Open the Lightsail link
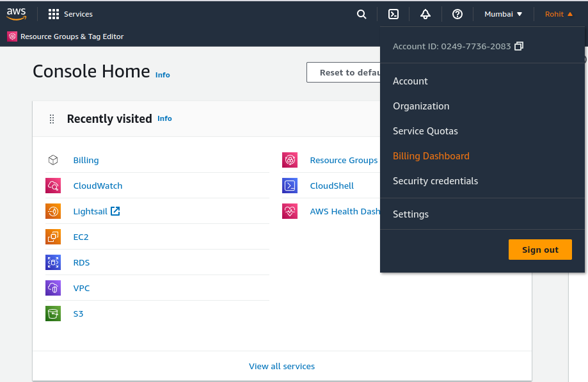 (90, 211)
